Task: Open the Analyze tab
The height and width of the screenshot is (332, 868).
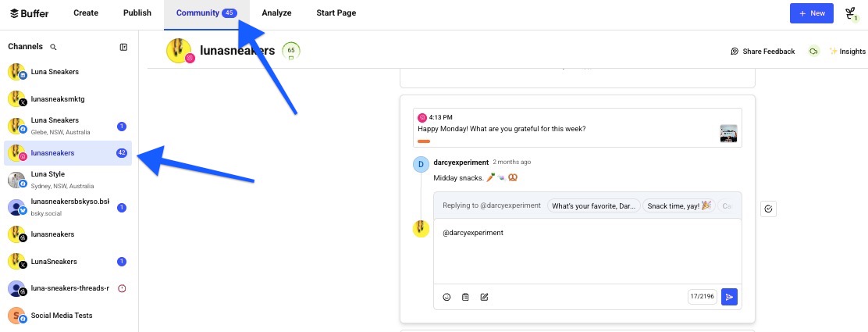Action: 277,12
